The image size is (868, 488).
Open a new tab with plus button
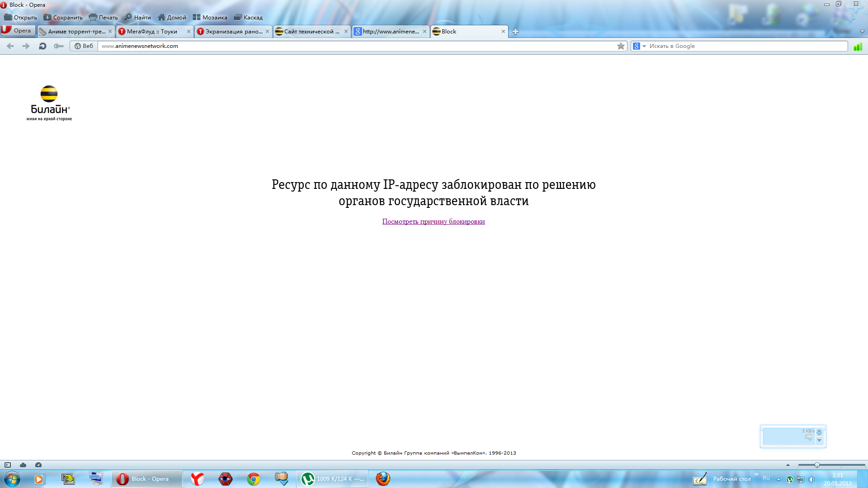pyautogui.click(x=515, y=32)
